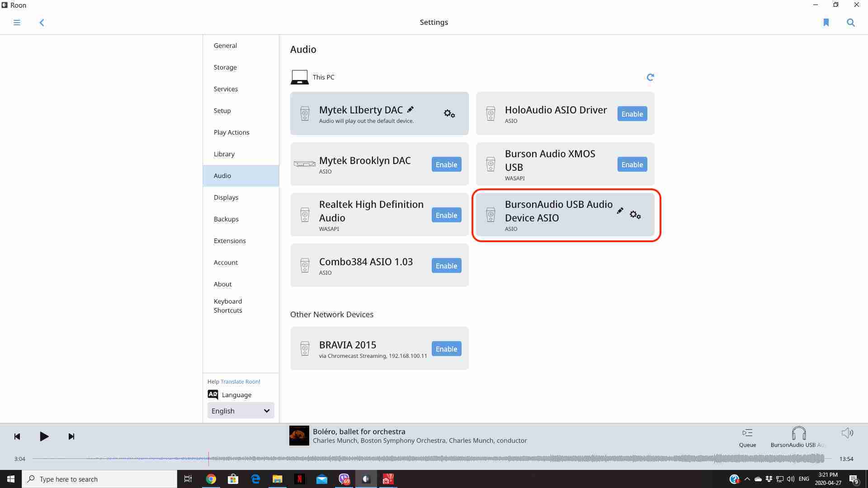Click the This PC laptop icon
The width and height of the screenshot is (868, 488).
pyautogui.click(x=299, y=77)
